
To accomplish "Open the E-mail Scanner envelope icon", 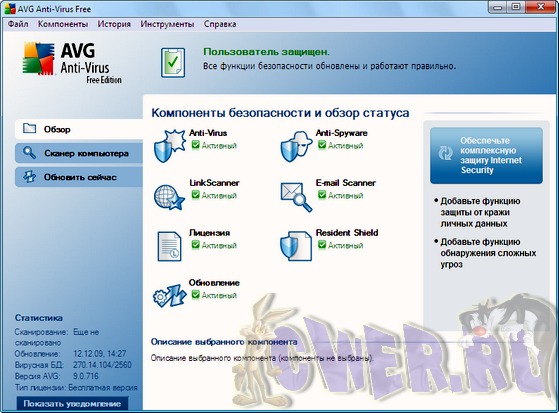I will 296,197.
